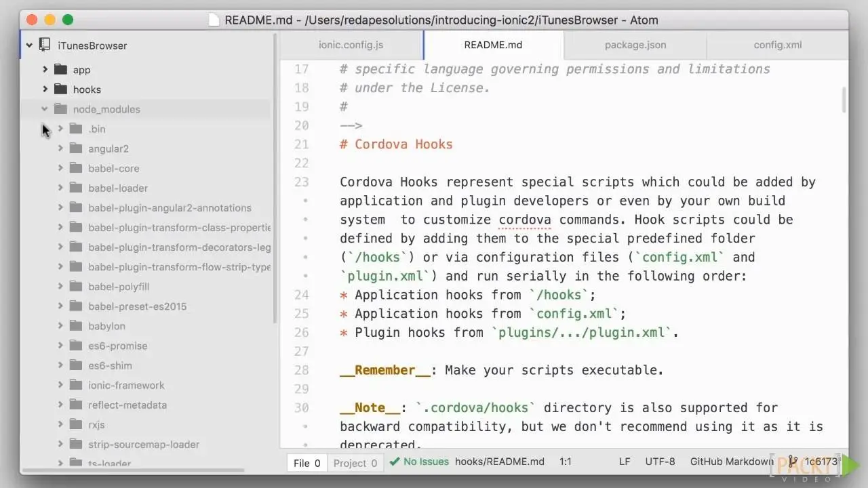Click the babel-preset-es2015 folder icon
Viewport: 868px width, 488px height.
coord(76,306)
